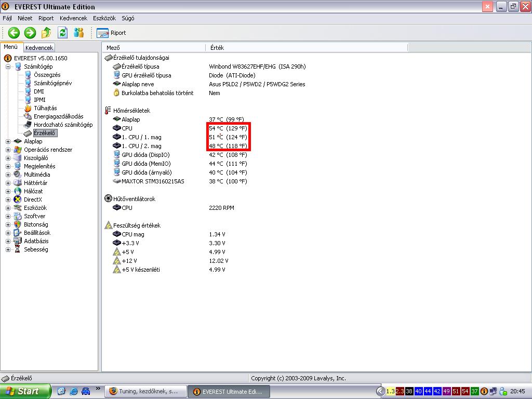The image size is (532, 399).
Task: Expand the Operációs rendszer node
Action: pyautogui.click(x=8, y=150)
